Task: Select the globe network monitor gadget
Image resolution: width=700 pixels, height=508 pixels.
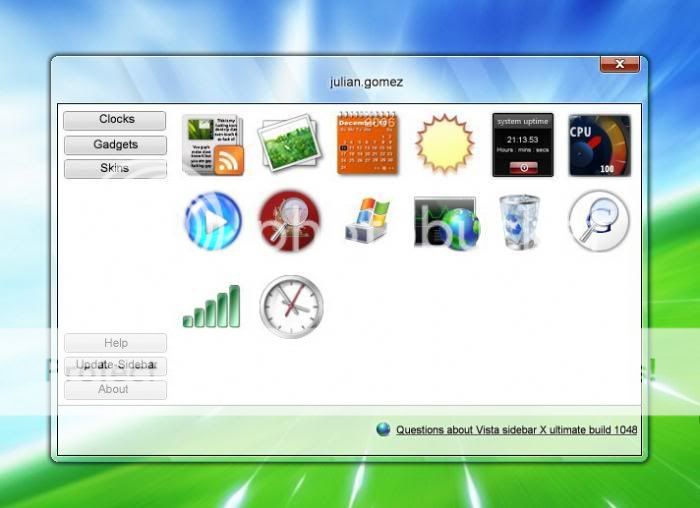Action: tap(446, 222)
